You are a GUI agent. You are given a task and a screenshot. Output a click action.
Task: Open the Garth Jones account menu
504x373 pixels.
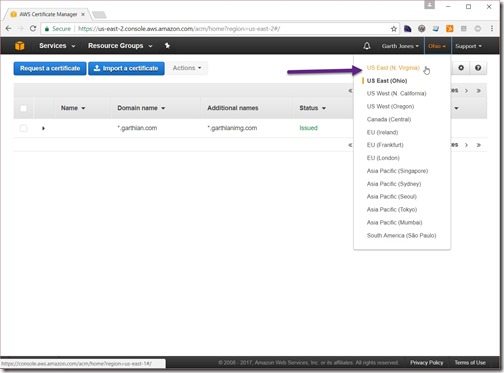[400, 46]
